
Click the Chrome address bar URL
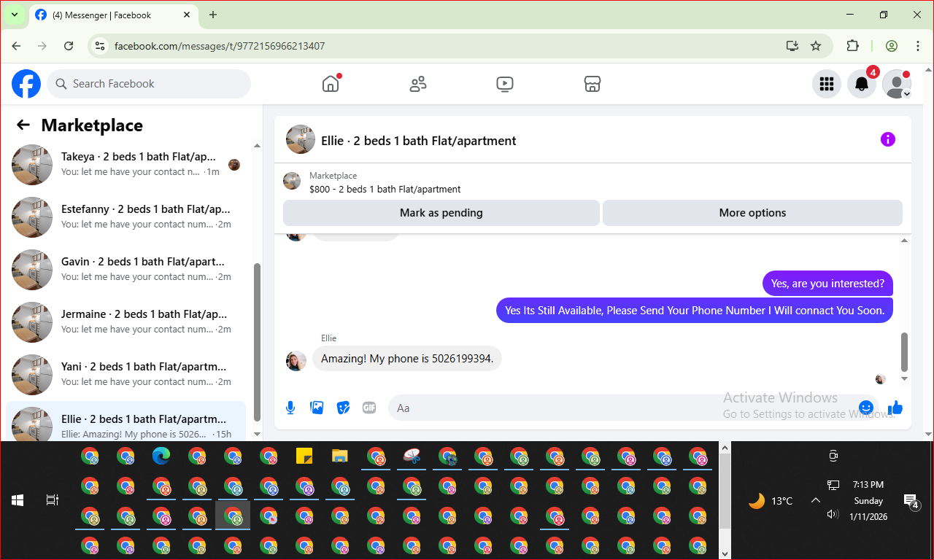(220, 46)
